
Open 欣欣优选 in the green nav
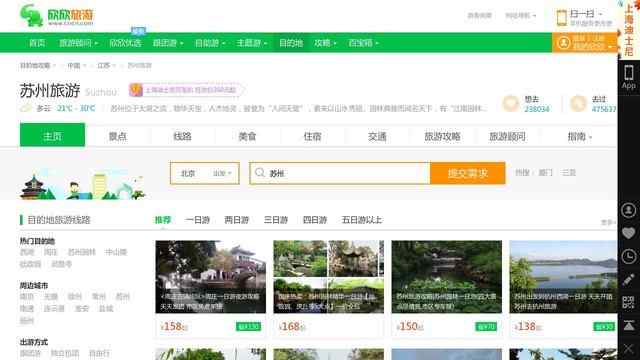pyautogui.click(x=125, y=42)
